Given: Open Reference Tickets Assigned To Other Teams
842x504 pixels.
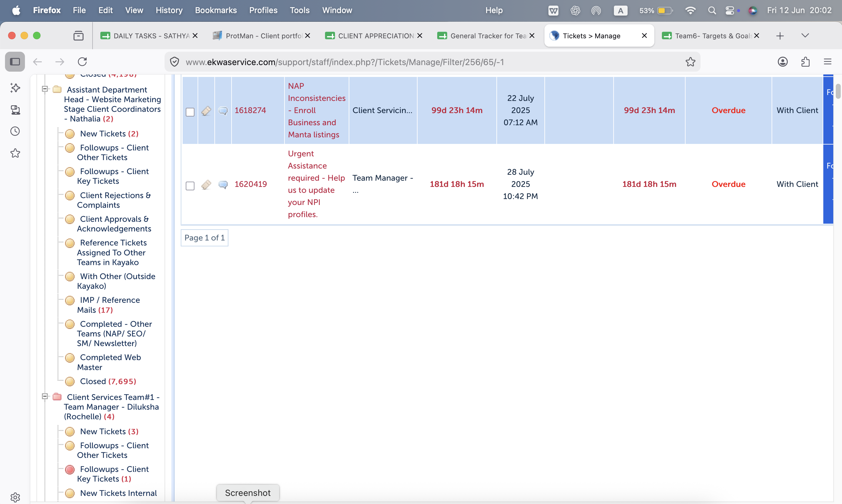Looking at the screenshot, I should click(x=112, y=252).
